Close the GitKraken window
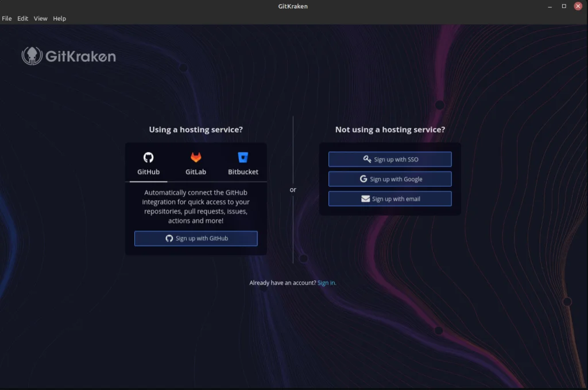The image size is (588, 390). pos(578,6)
